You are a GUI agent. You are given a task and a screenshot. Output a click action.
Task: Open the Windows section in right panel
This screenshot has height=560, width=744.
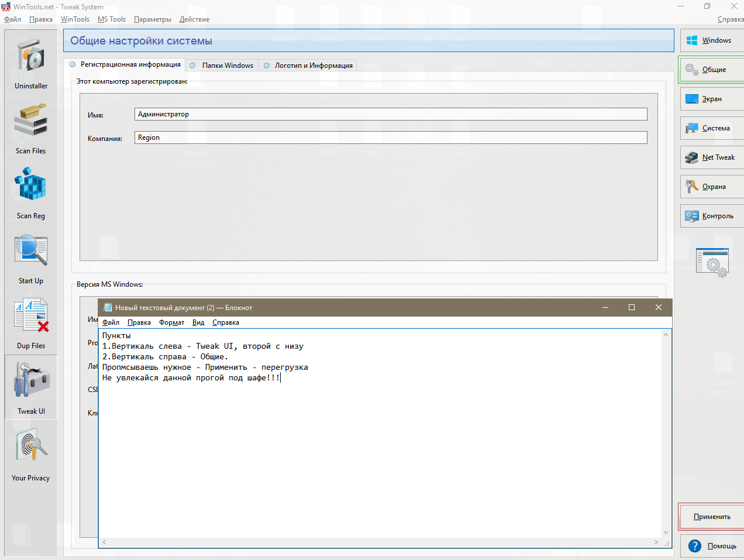tap(712, 40)
